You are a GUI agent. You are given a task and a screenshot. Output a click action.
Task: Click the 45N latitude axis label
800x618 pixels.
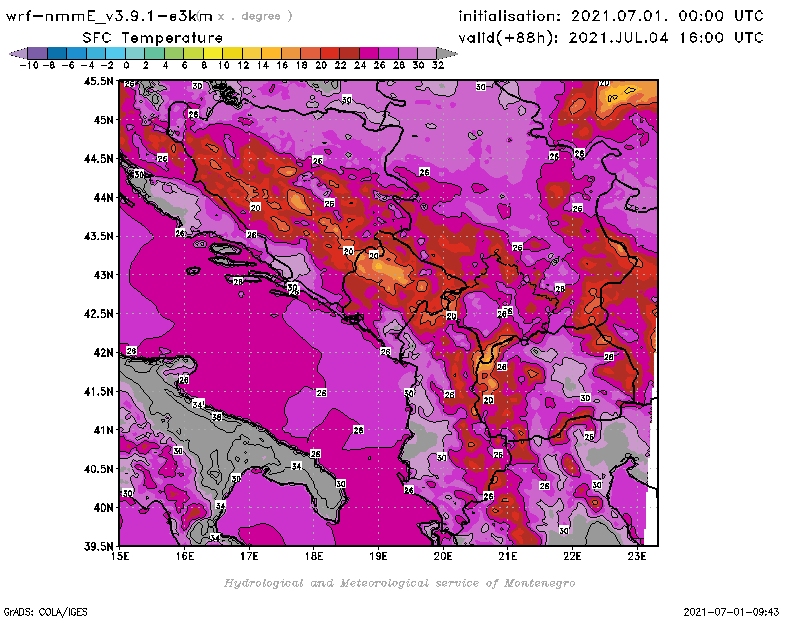103,120
